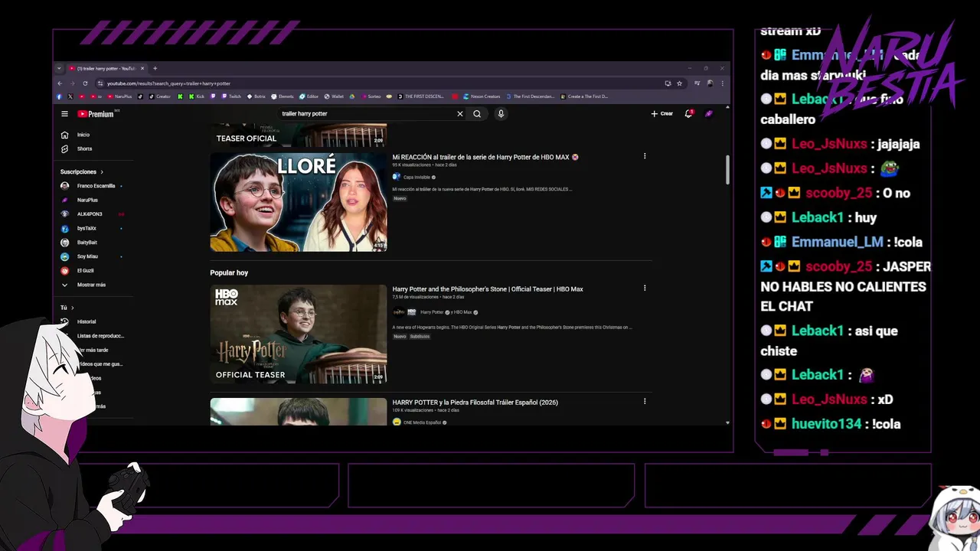
Task: Open the Capa Invisible channel link
Action: click(x=416, y=177)
